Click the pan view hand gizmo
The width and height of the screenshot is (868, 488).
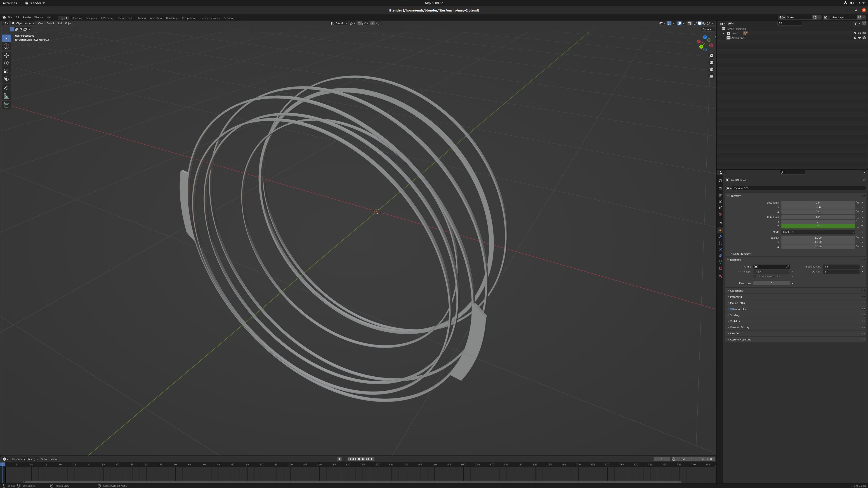(x=711, y=63)
